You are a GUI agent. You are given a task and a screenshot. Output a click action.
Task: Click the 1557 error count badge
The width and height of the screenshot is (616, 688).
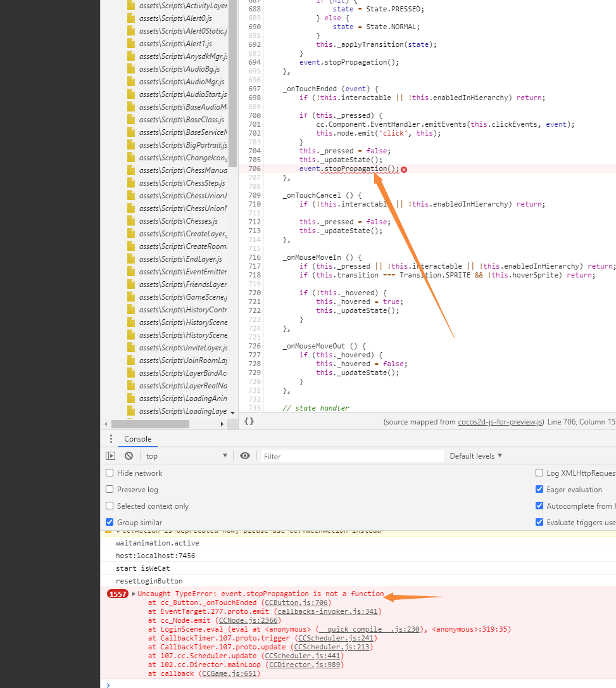point(118,594)
